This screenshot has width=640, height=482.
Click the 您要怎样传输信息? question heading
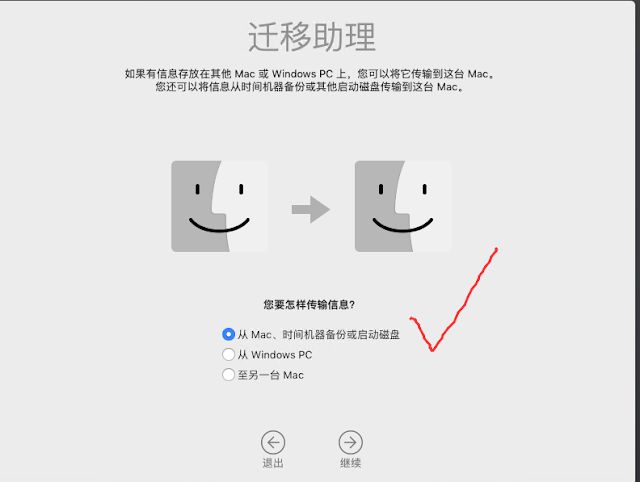(309, 304)
